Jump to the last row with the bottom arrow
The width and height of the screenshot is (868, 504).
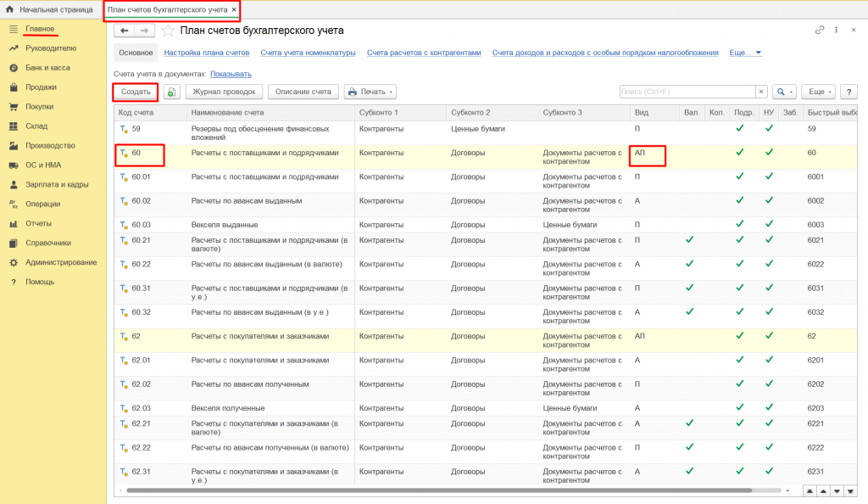851,491
